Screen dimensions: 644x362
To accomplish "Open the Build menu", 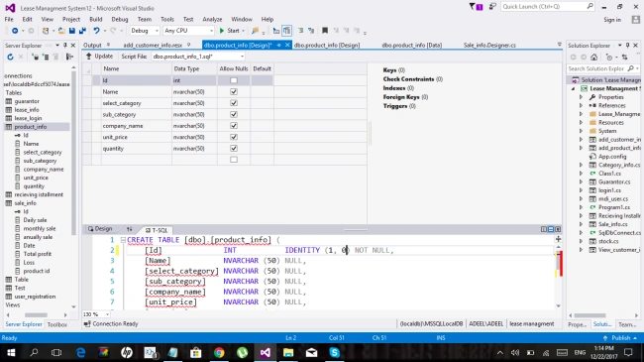I will tap(96, 19).
